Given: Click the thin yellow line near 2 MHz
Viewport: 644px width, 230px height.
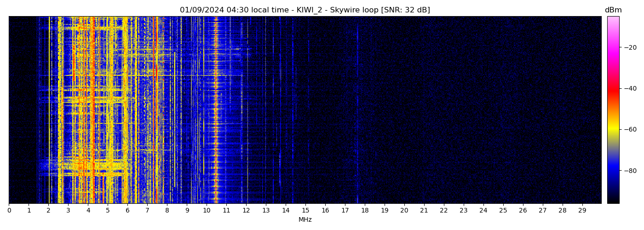Looking at the screenshot, I should click(49, 110).
